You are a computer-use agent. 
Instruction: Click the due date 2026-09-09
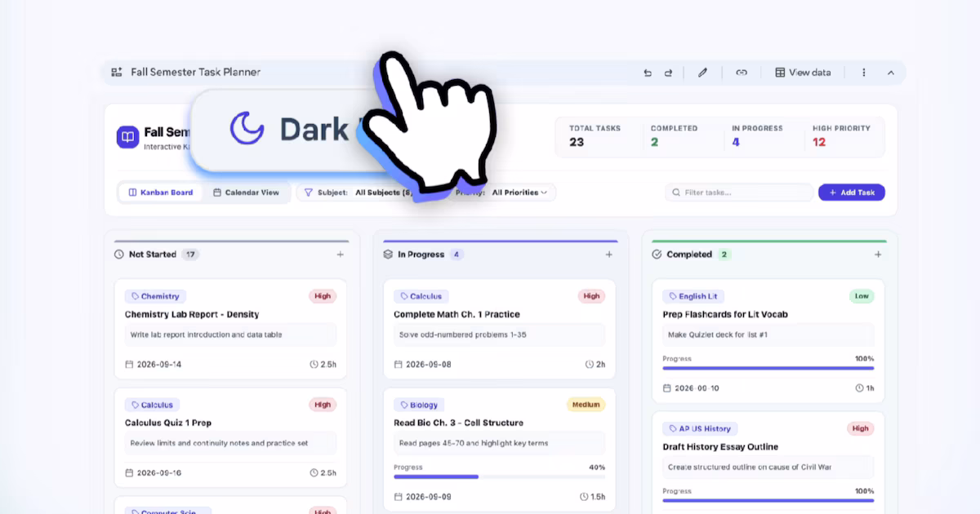click(429, 497)
